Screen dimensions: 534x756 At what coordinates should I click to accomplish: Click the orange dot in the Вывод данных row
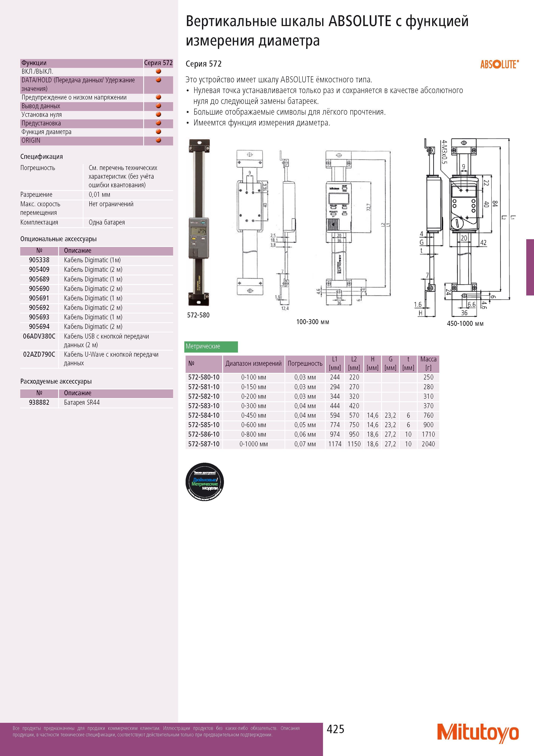(x=158, y=106)
